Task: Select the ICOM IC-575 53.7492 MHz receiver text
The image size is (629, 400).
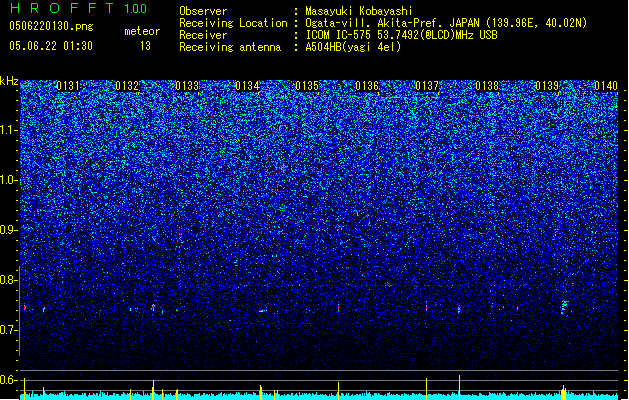Action: click(x=402, y=35)
